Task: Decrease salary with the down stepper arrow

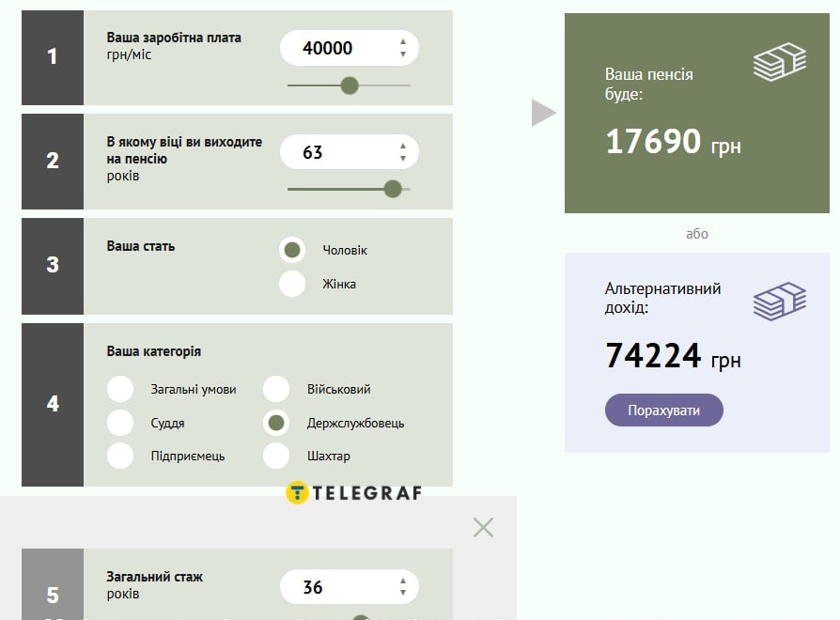Action: [403, 54]
